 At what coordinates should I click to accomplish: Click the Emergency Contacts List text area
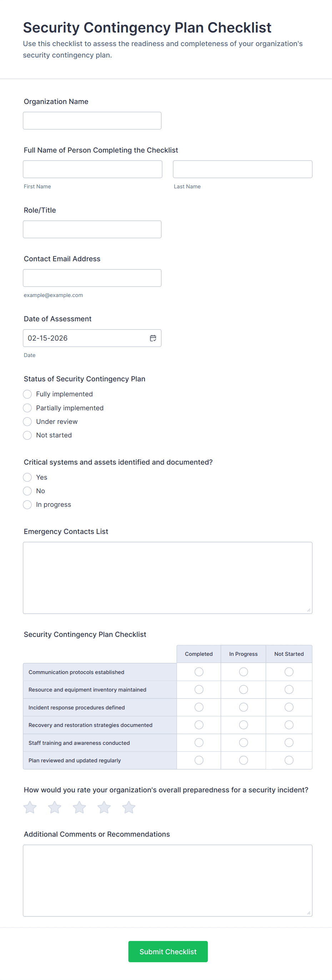[x=167, y=578]
